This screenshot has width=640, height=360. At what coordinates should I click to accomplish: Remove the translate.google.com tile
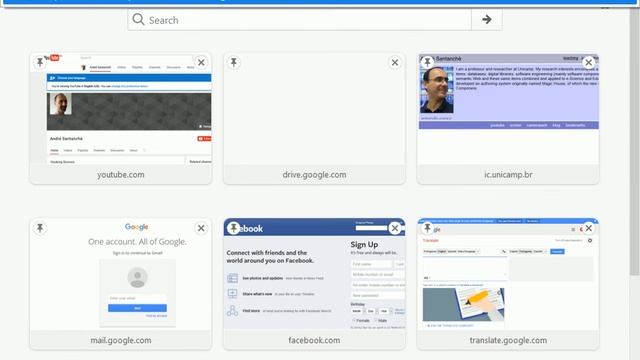[589, 228]
